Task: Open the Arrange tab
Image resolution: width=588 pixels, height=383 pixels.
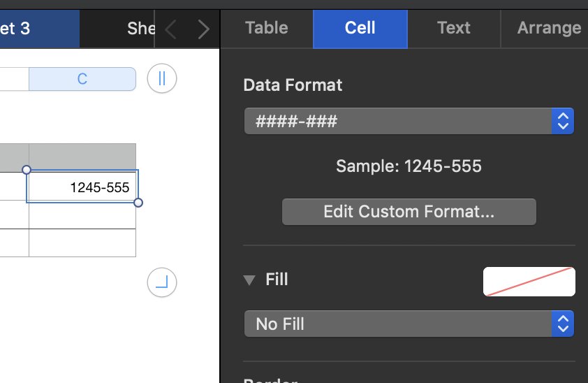Action: coord(549,28)
